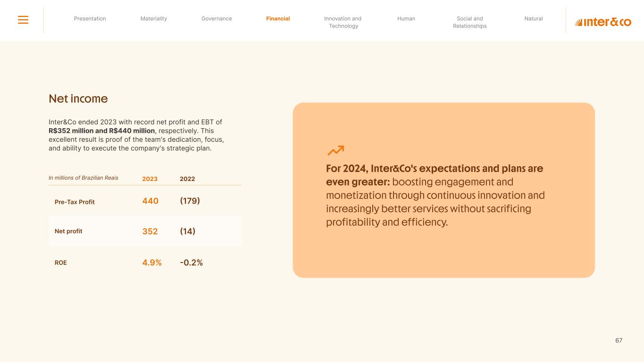Click the 2024 expectations callout text

point(435,195)
